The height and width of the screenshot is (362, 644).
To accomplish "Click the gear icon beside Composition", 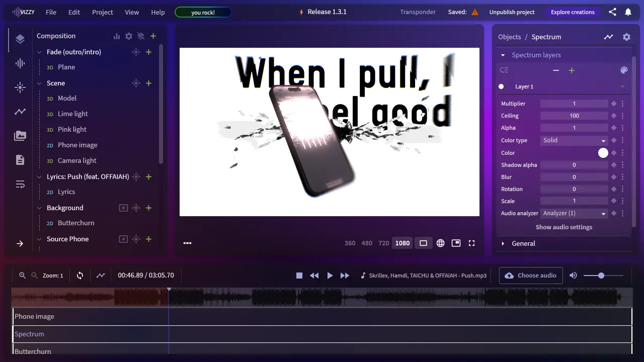I will coord(129,36).
